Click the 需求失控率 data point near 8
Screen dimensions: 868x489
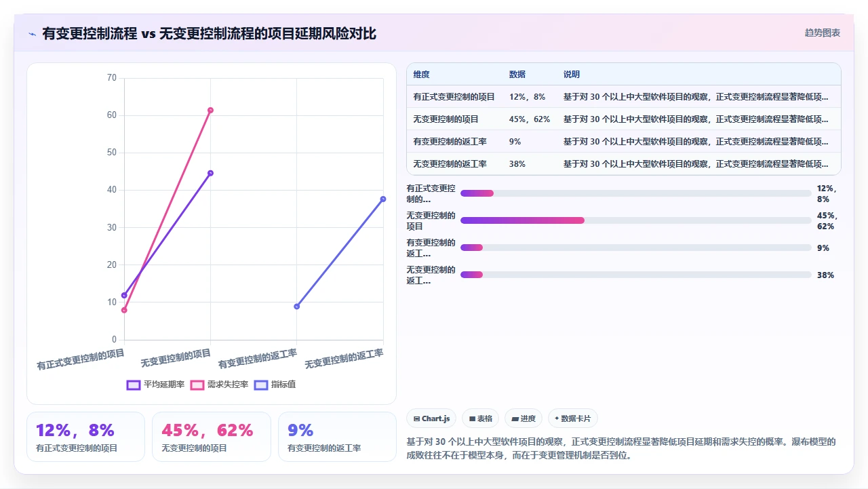click(124, 310)
